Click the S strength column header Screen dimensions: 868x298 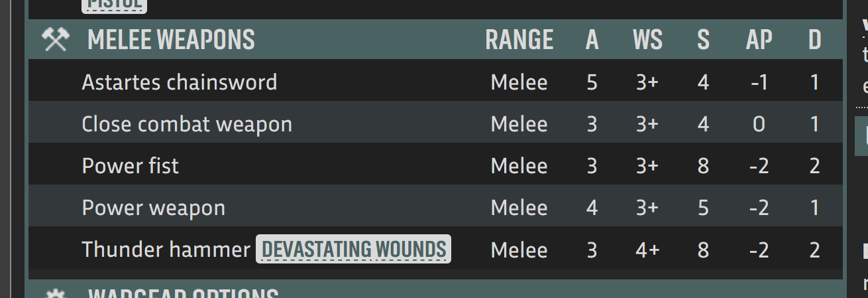[703, 40]
